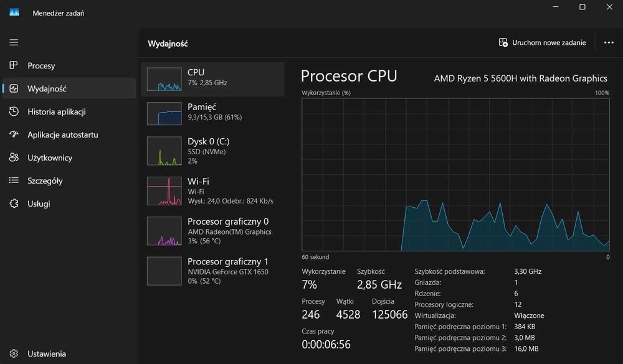The width and height of the screenshot is (623, 364).
Task: Open the Ustawienia label at bottom left
Action: tap(47, 353)
